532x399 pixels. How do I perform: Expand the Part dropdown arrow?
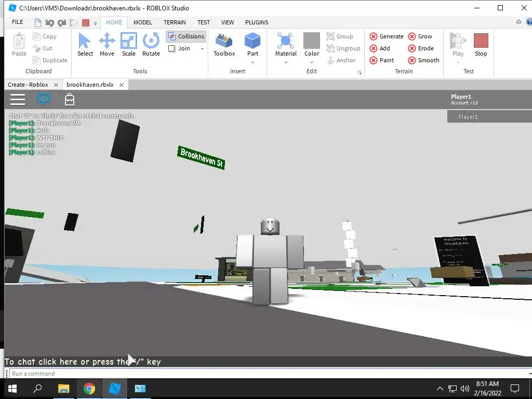253,63
